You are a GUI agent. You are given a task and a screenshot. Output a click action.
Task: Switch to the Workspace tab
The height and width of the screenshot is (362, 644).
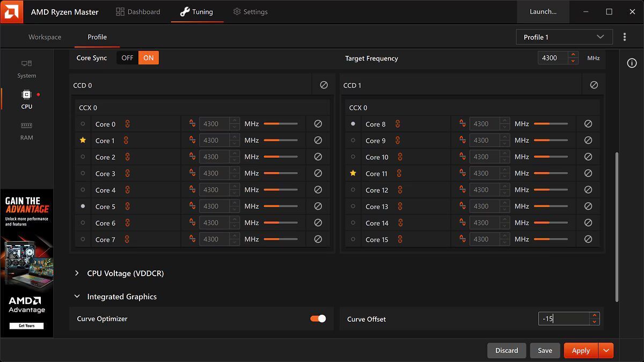[x=45, y=37]
